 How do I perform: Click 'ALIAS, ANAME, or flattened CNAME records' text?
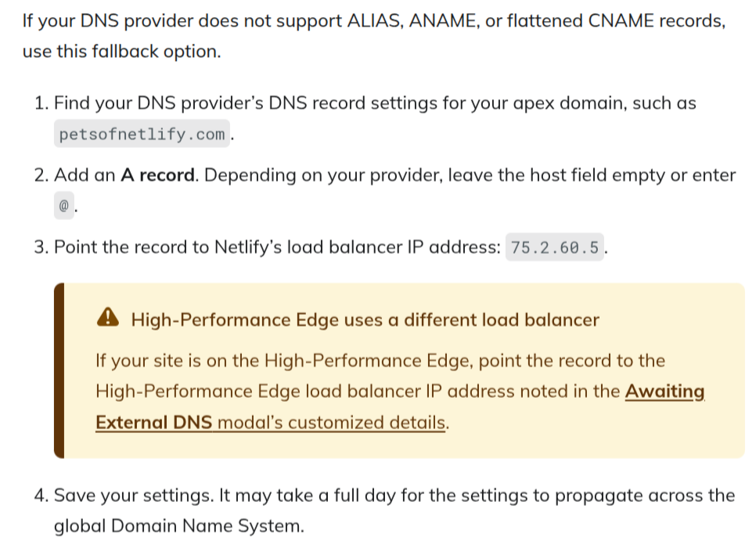(x=536, y=20)
